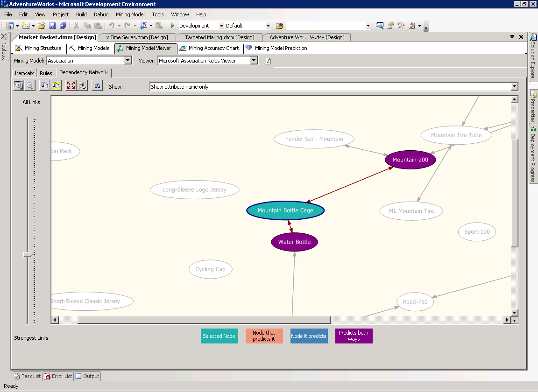Switch to Time Series.dmm design tab
The width and height of the screenshot is (538, 392).
137,37
